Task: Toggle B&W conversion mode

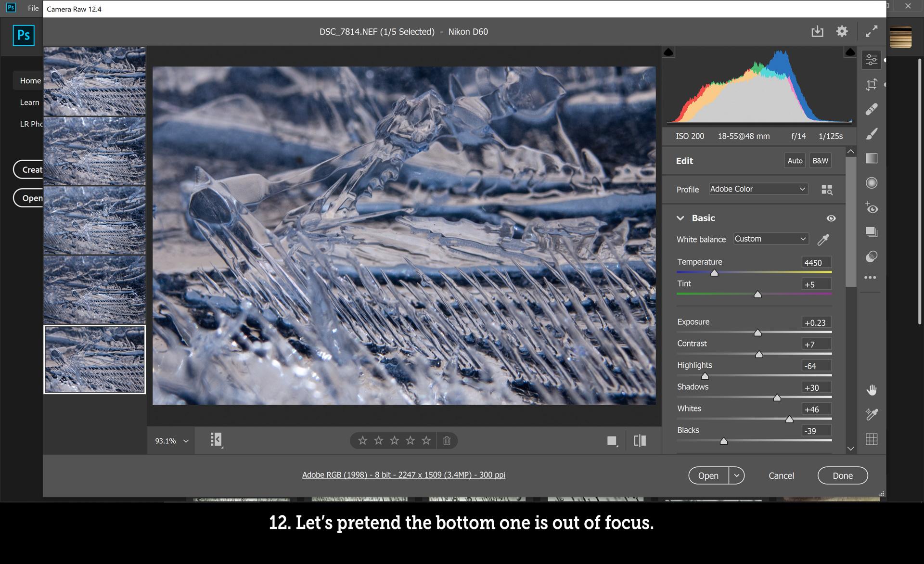Action: (821, 161)
